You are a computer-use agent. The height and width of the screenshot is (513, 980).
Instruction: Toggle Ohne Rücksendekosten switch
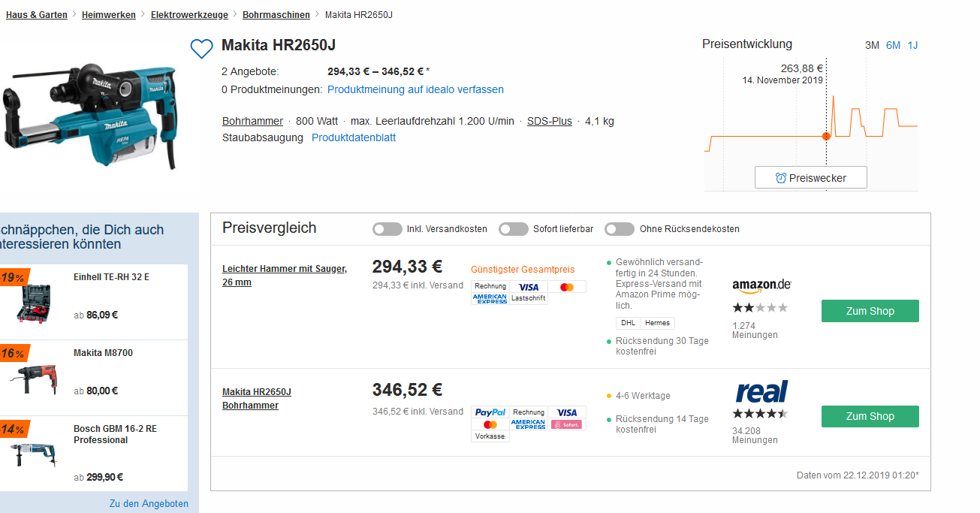(x=620, y=229)
